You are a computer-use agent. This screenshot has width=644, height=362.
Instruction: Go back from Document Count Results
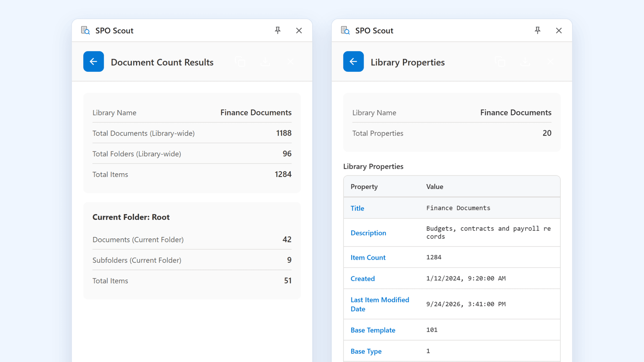pyautogui.click(x=93, y=61)
